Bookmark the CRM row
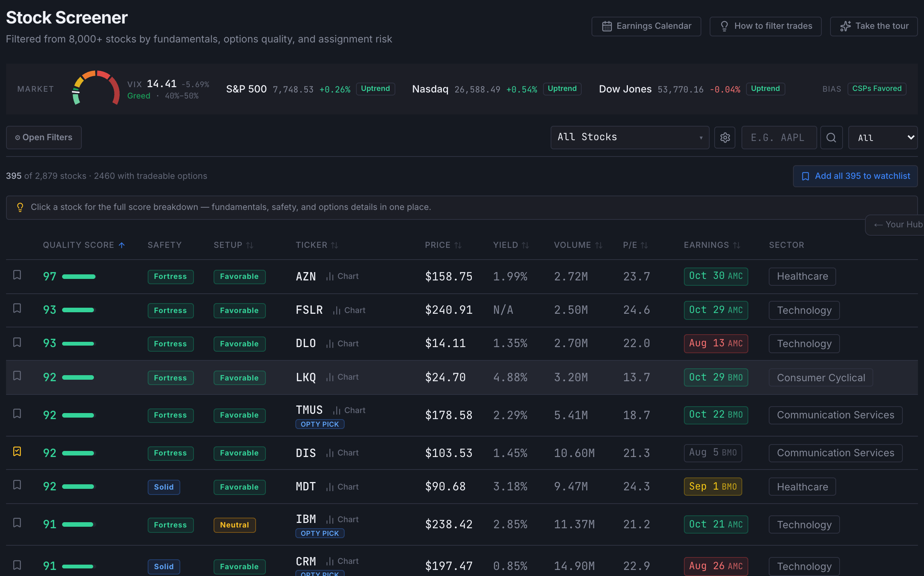 pyautogui.click(x=17, y=565)
